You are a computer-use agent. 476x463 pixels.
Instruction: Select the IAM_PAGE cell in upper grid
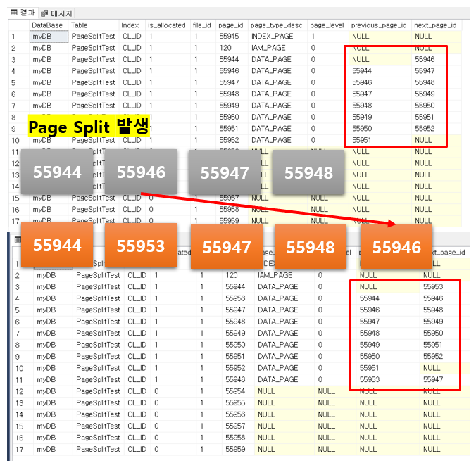coord(277,48)
